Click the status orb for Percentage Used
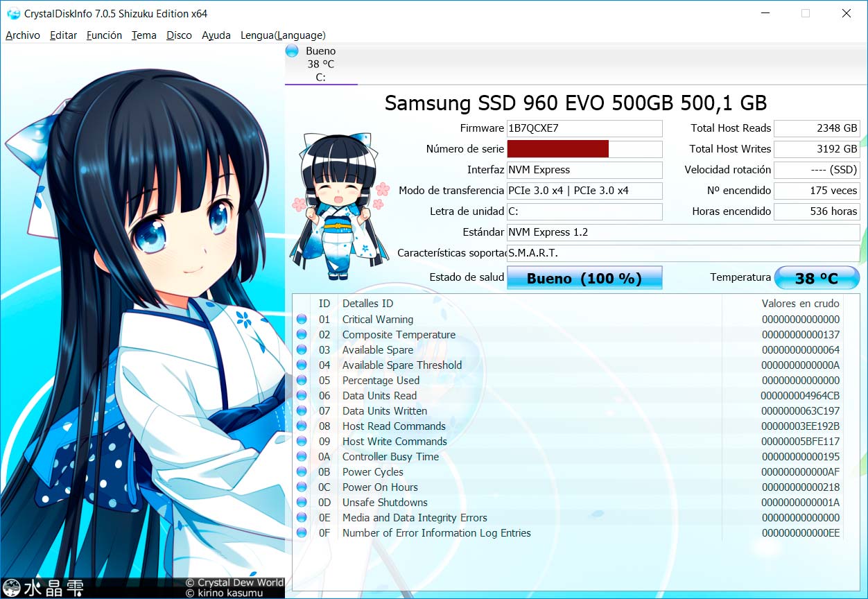The height and width of the screenshot is (599, 868). click(x=302, y=381)
